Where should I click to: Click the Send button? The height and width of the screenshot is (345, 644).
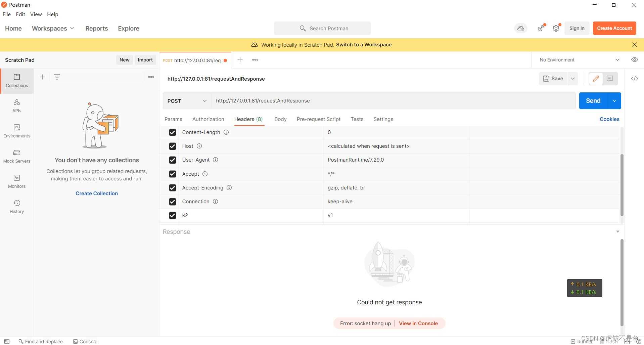point(593,101)
